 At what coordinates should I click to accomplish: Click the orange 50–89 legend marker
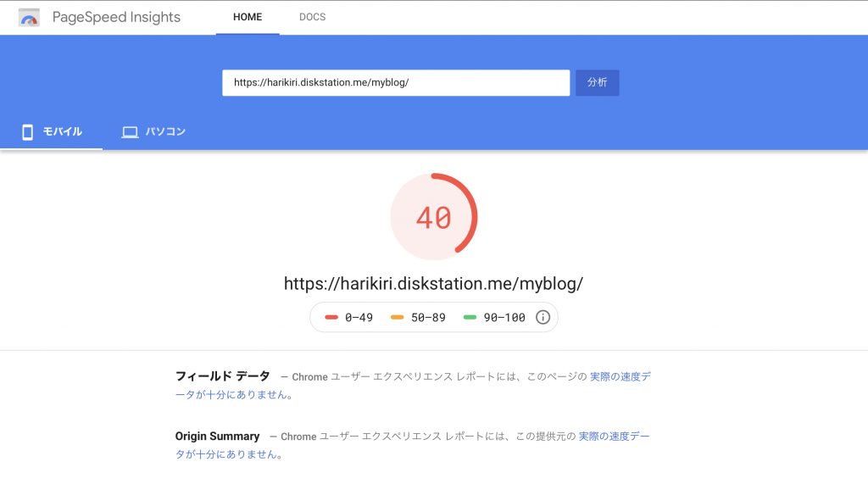[397, 317]
